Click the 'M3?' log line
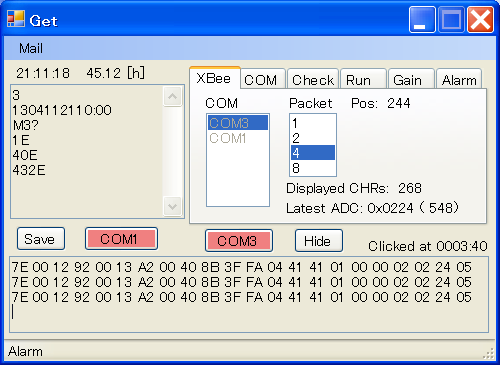500x365 pixels. point(26,125)
